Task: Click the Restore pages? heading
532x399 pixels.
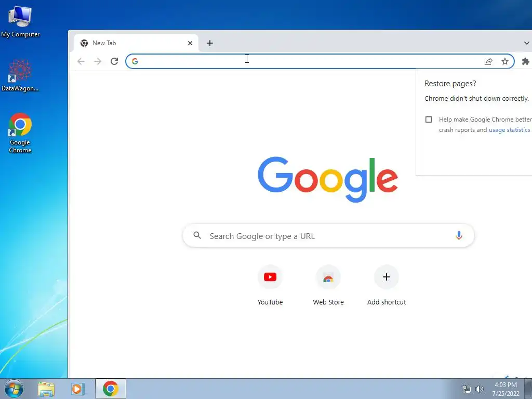Action: 450,84
